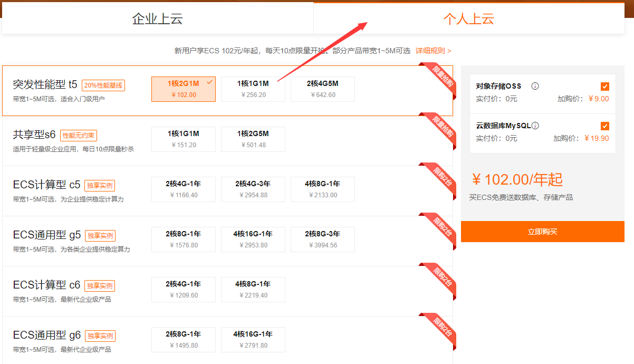
Task: Choose c6 option 4核8G-1年 at ¥2219.40
Action: pos(253,290)
